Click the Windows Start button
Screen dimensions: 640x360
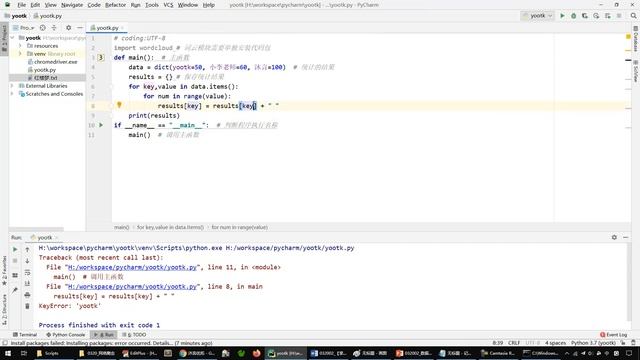point(8,353)
